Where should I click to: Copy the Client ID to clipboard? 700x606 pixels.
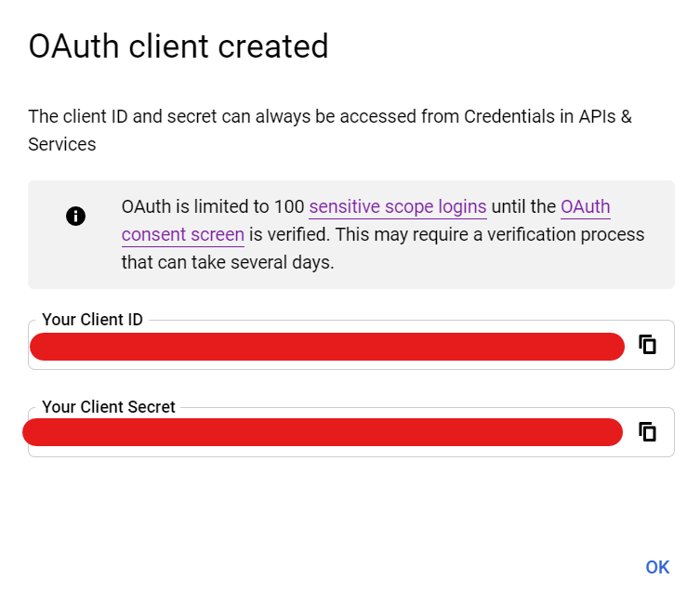click(x=648, y=345)
